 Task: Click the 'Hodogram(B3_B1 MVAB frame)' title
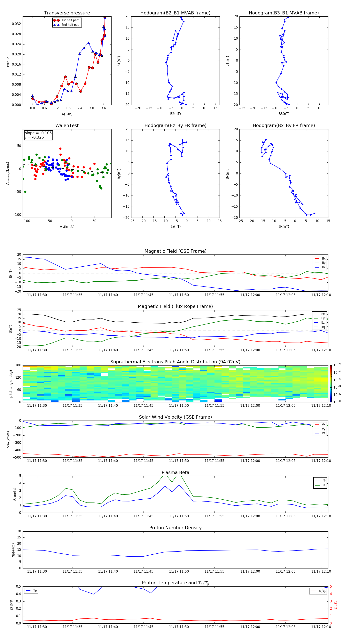tap(284, 13)
